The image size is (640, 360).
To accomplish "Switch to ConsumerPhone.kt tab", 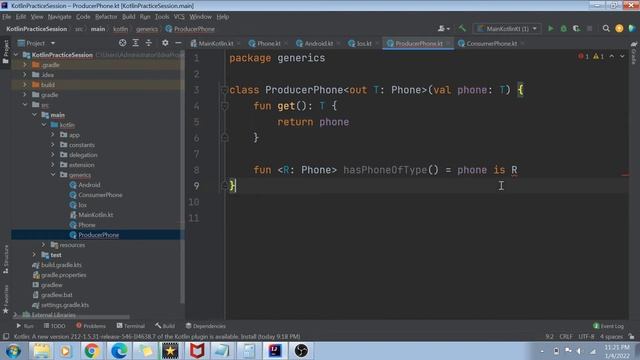I will 491,43.
